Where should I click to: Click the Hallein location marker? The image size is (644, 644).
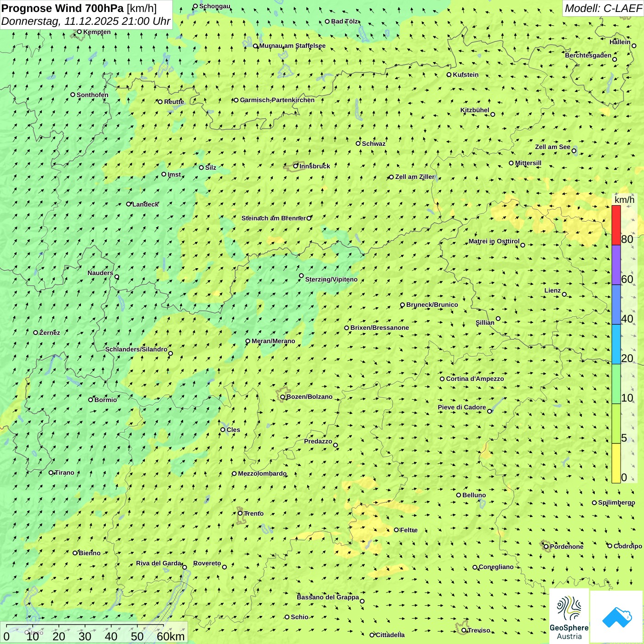634,46
